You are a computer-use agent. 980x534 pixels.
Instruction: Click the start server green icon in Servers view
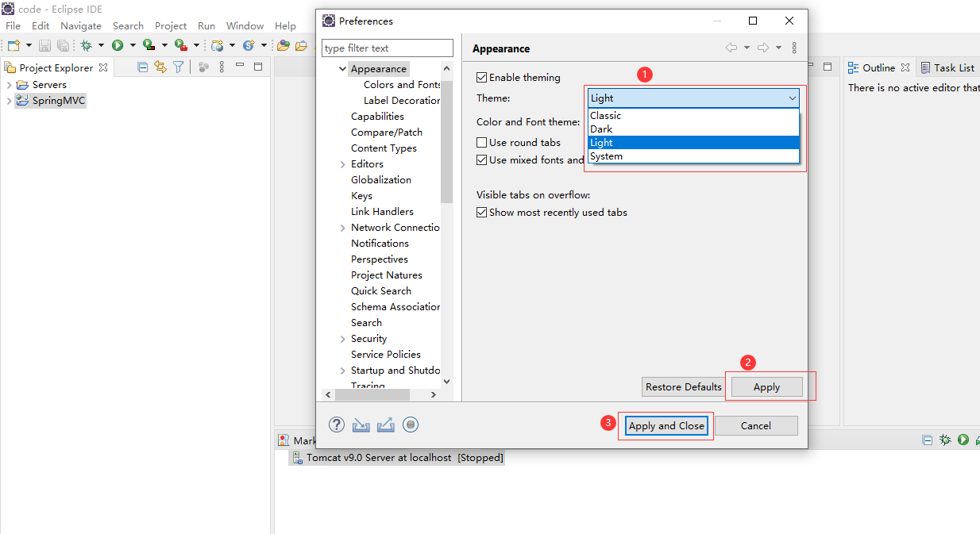coord(963,440)
